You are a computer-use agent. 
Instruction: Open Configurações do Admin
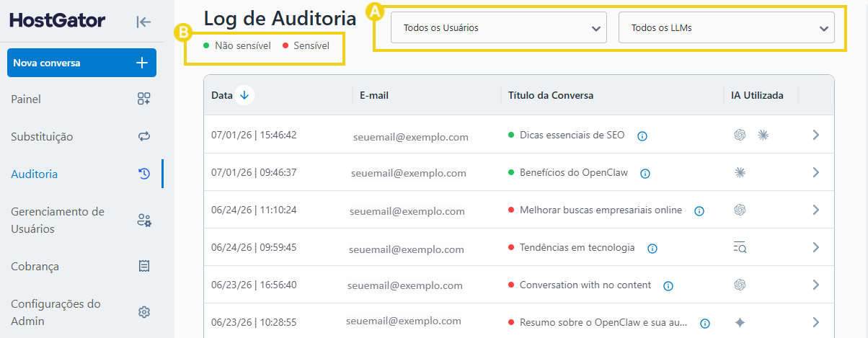pyautogui.click(x=56, y=312)
